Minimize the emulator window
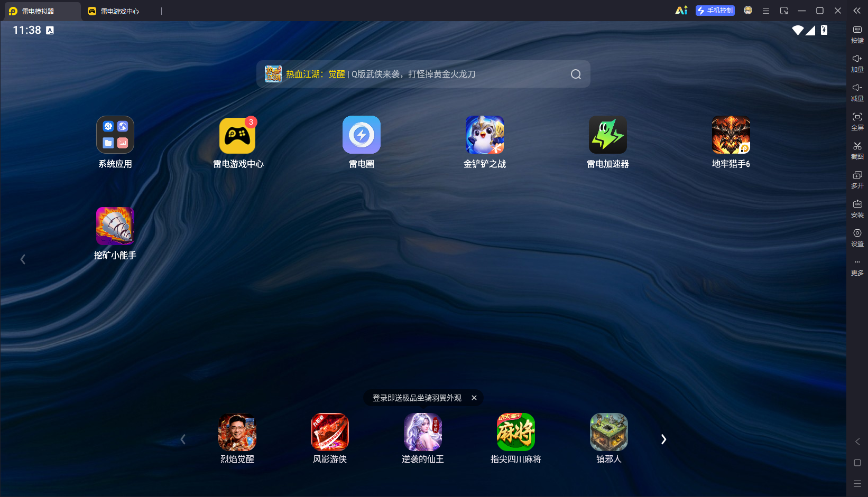The image size is (868, 497). click(802, 11)
